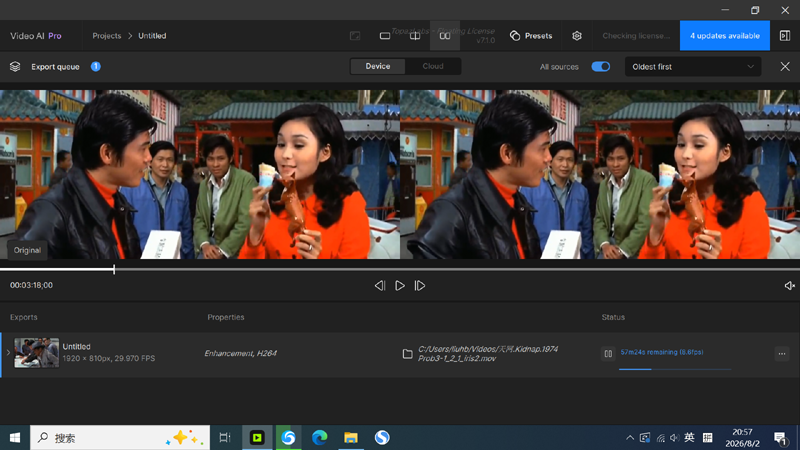
Task: Switch to side-by-side view layout
Action: [445, 36]
